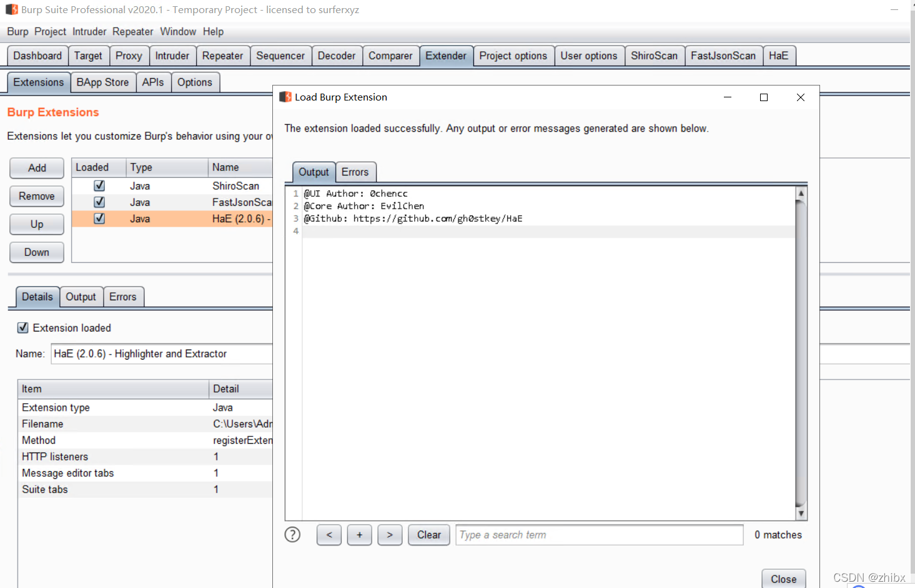Viewport: 915px width, 588px height.
Task: Open the Intruder menu
Action: coord(89,32)
